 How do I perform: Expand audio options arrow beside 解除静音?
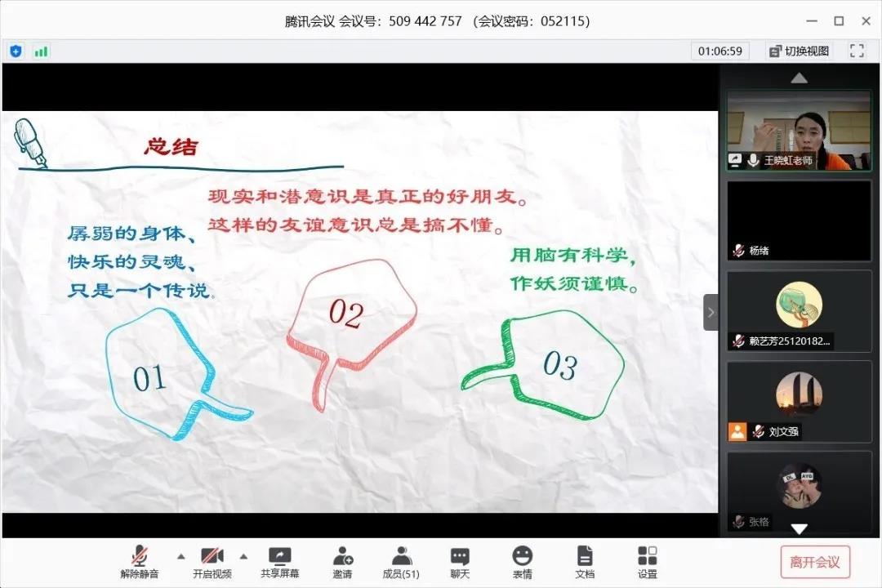180,556
